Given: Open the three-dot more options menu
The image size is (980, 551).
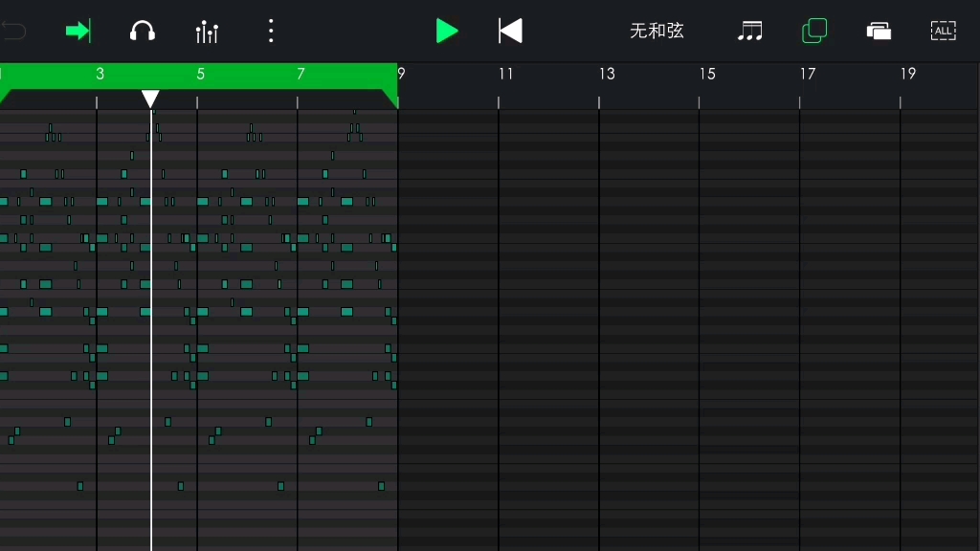Looking at the screenshot, I should coord(271,31).
